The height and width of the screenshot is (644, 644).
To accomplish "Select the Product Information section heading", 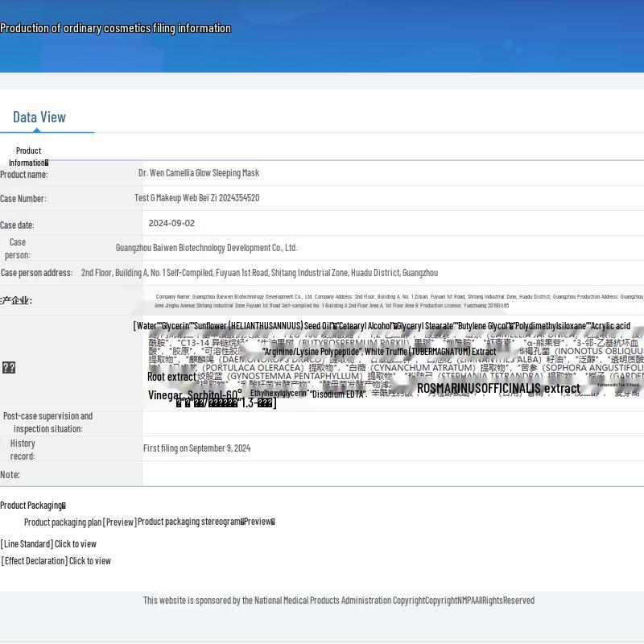I will tap(28, 156).
